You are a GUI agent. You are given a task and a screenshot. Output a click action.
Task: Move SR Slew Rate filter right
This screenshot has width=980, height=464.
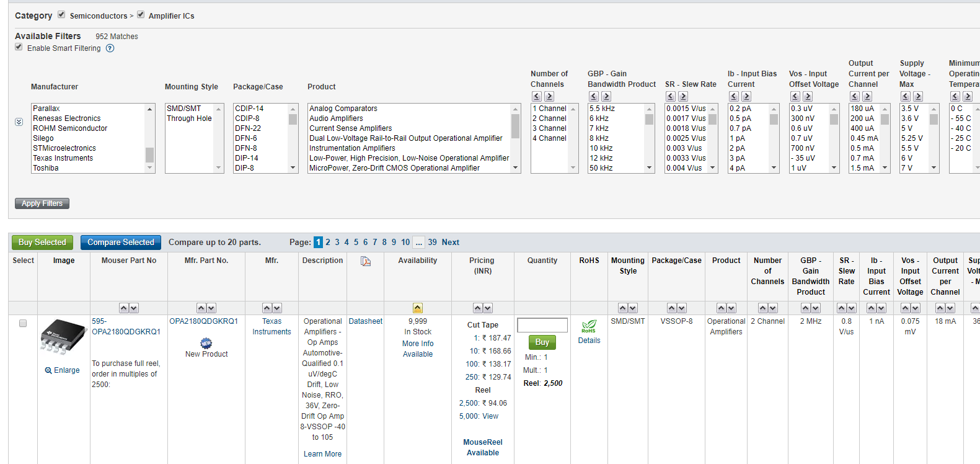pyautogui.click(x=683, y=96)
